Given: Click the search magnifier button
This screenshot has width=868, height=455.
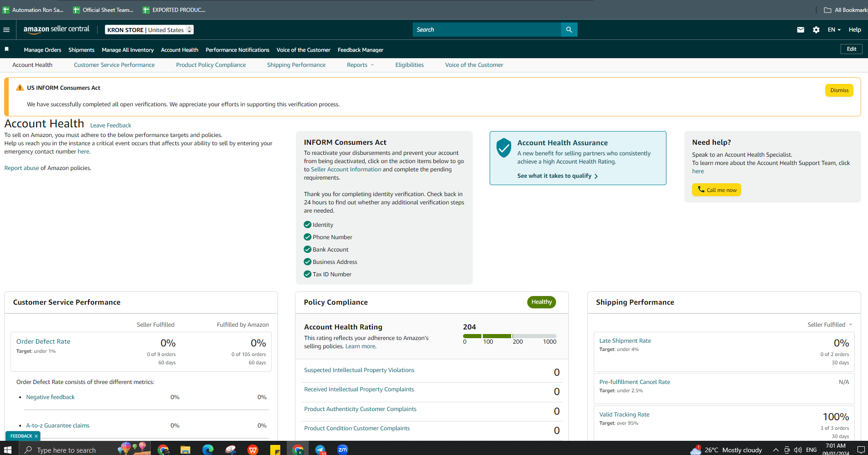Looking at the screenshot, I should pos(569,30).
